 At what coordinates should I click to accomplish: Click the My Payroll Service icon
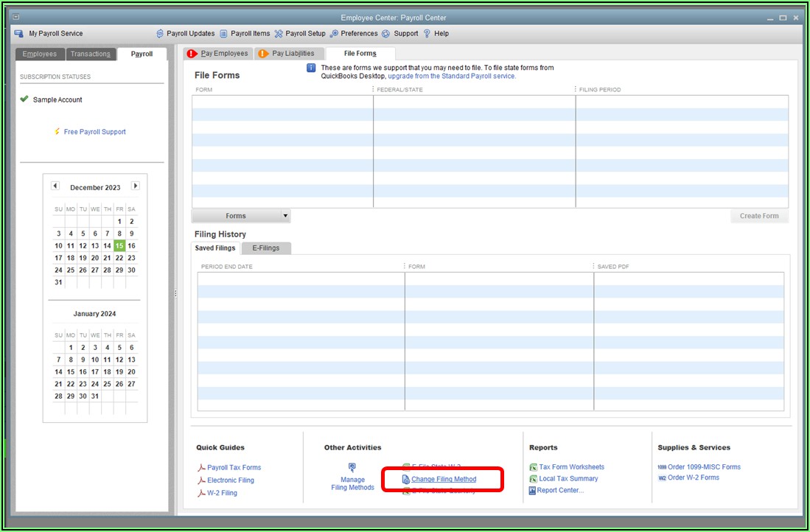19,34
